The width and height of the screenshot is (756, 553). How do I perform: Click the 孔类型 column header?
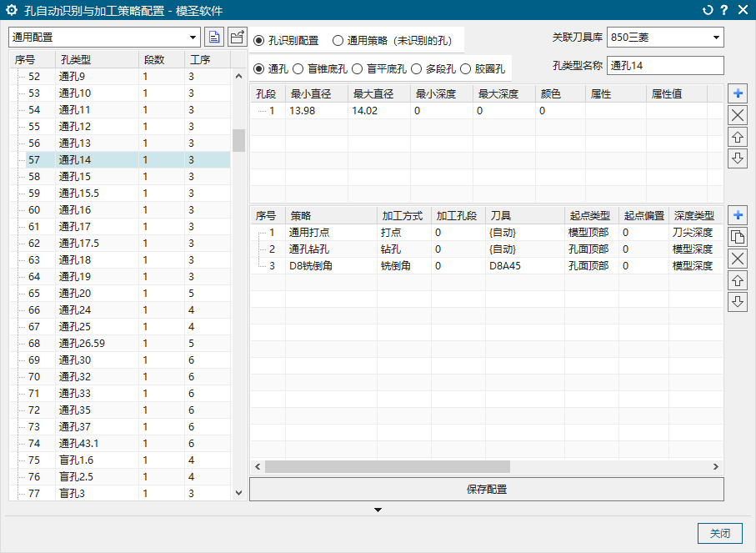(97, 59)
